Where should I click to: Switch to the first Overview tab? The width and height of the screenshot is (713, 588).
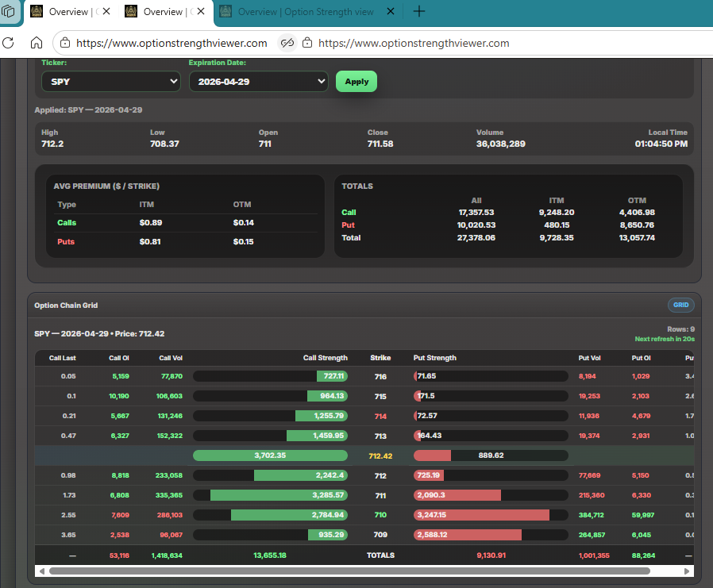tap(70, 12)
